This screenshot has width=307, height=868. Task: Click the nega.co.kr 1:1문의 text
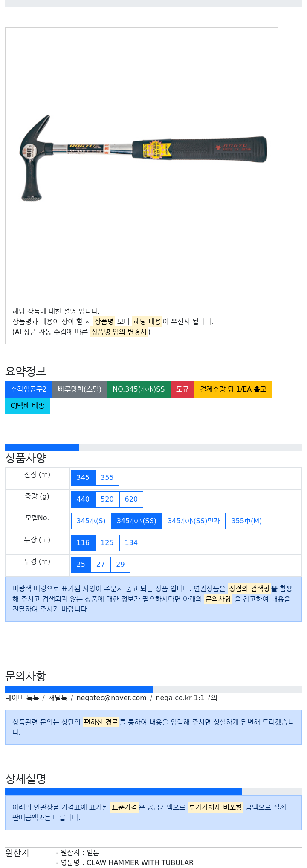[186, 698]
